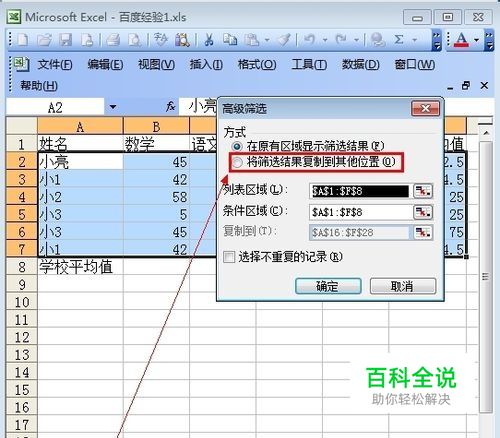Open the Paste options dropdown arrow
This screenshot has width=500, height=438.
coord(267,40)
